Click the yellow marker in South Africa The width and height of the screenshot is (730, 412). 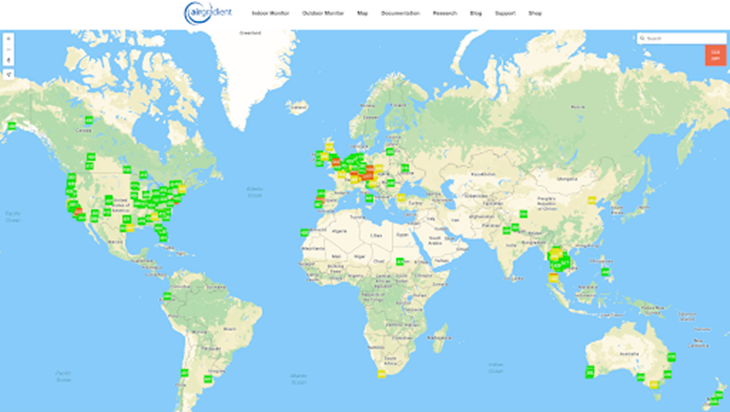pos(381,374)
